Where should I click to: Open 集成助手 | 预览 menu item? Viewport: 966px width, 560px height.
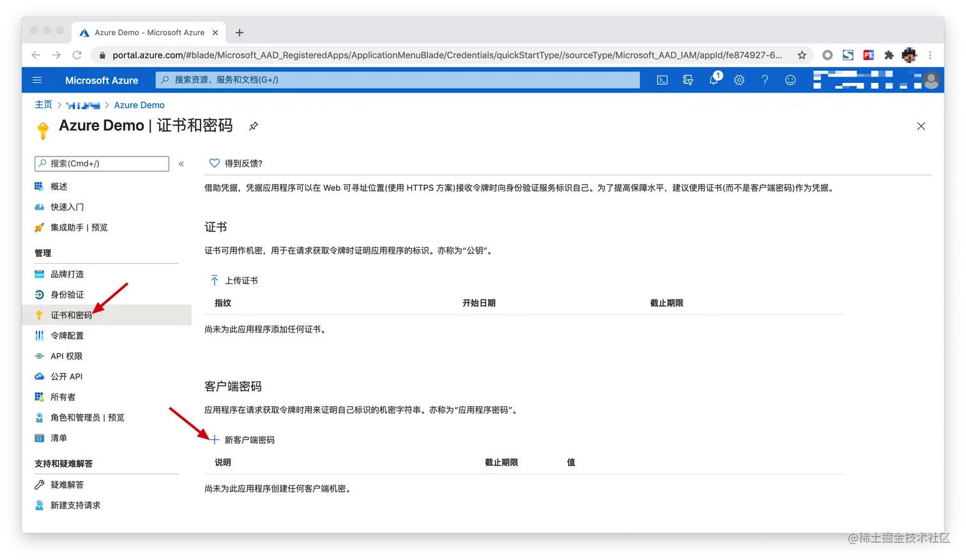79,227
